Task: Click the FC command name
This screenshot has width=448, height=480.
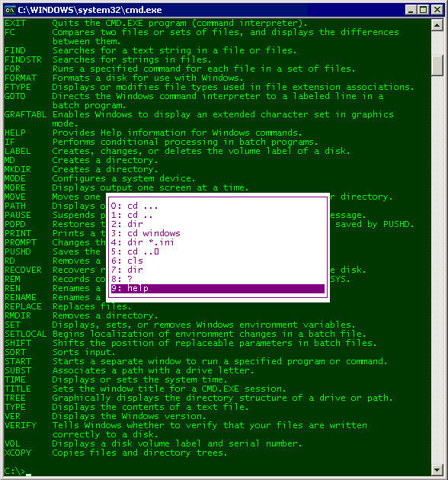Action: [10, 33]
